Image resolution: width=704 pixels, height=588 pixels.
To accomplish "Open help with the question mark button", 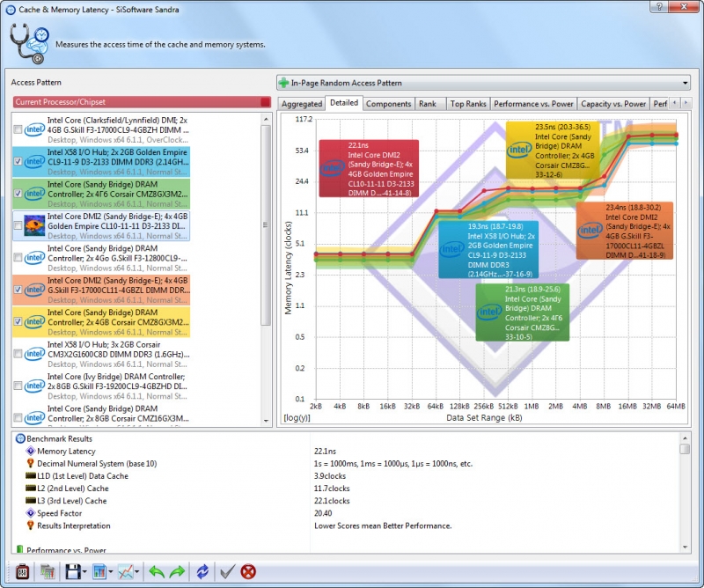I will (659, 7).
